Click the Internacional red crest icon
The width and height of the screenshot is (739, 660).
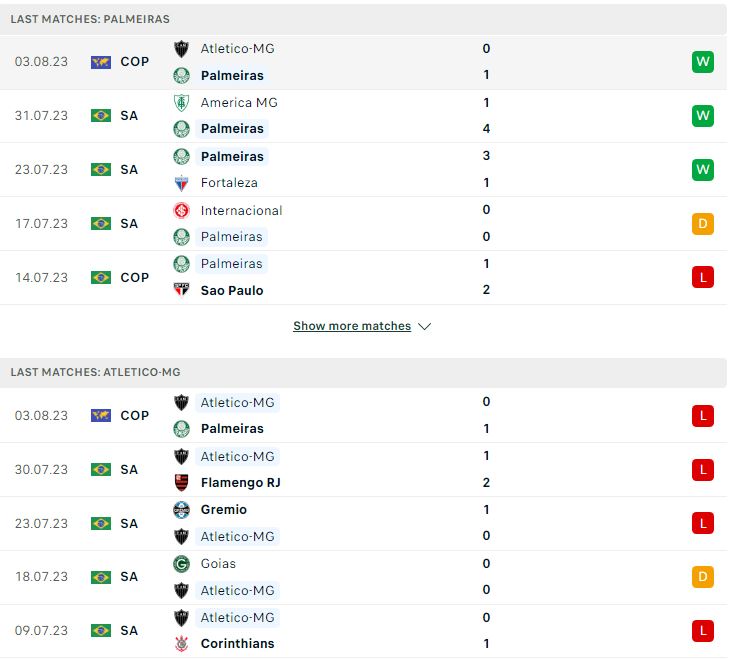pos(181,211)
